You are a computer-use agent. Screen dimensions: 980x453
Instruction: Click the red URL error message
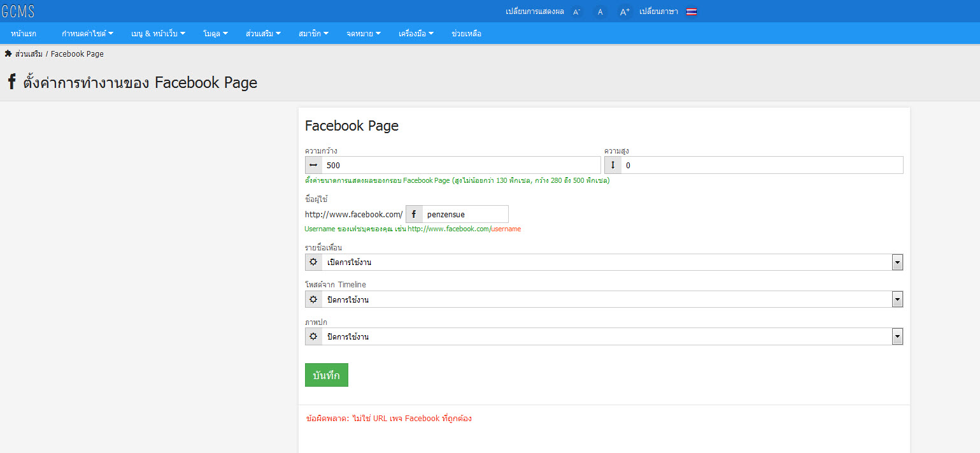(388, 419)
